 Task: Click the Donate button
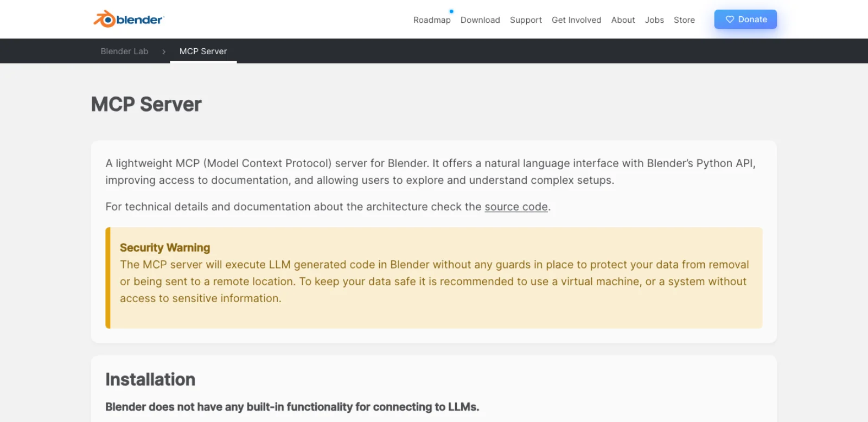pyautogui.click(x=745, y=19)
